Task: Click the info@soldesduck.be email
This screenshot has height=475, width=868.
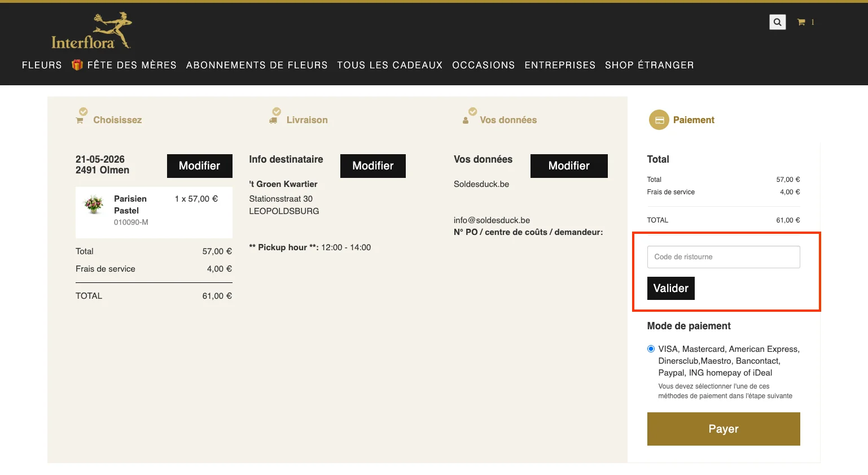Action: 492,220
